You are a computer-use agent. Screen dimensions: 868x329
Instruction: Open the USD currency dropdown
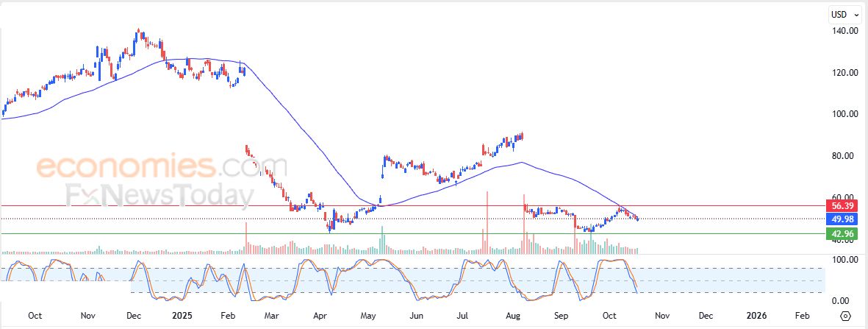(843, 14)
